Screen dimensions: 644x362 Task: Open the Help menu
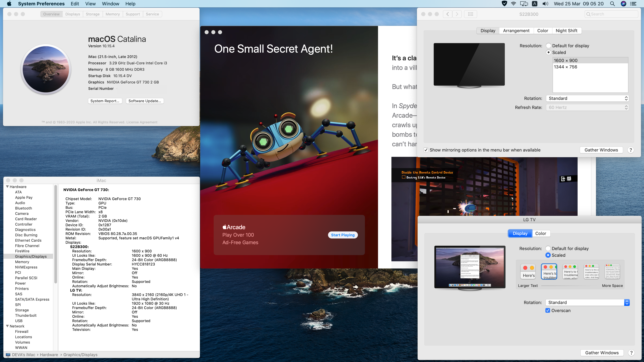[x=130, y=4]
